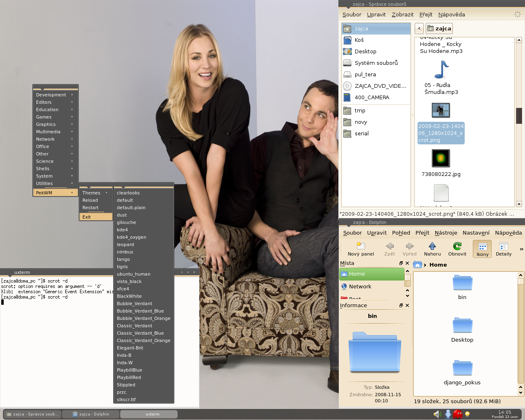Switch to Ikony view mode
Viewport: 525px width, 420px height.
(483, 249)
